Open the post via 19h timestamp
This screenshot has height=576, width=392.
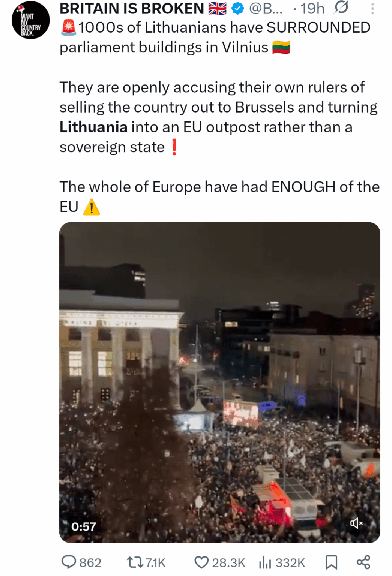[312, 8]
